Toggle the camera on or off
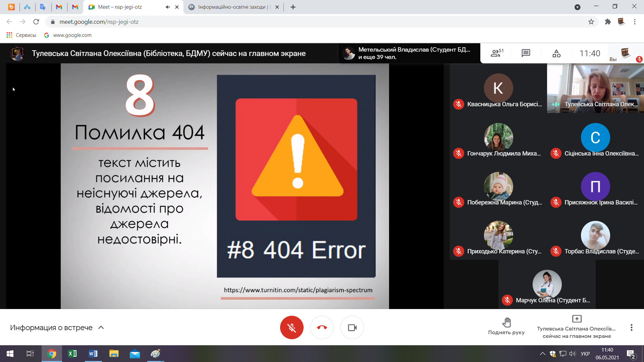644x362 pixels. pyautogui.click(x=352, y=327)
